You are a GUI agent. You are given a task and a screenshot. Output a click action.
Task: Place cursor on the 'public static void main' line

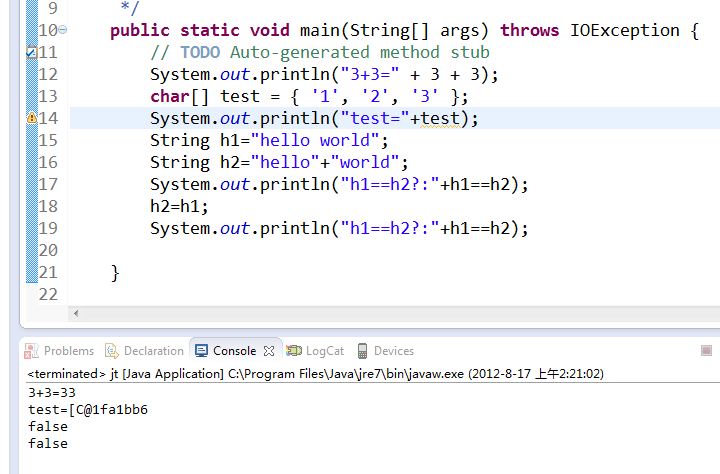tap(404, 30)
